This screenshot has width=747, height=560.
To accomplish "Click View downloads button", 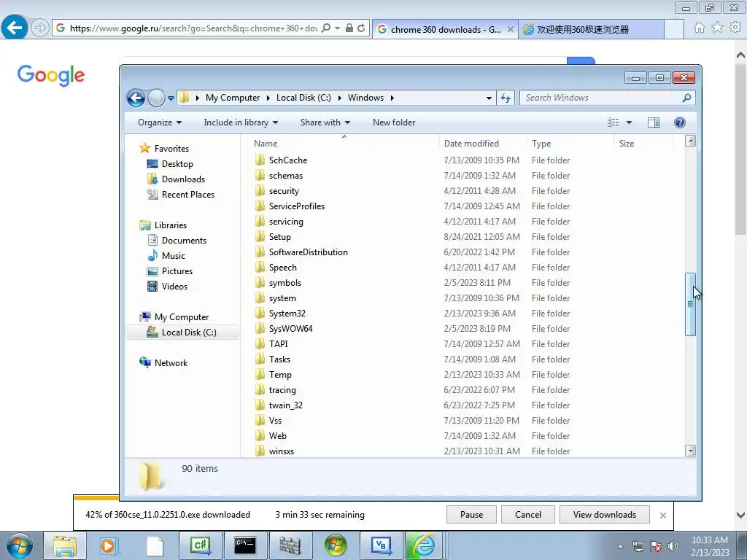I will point(605,515).
